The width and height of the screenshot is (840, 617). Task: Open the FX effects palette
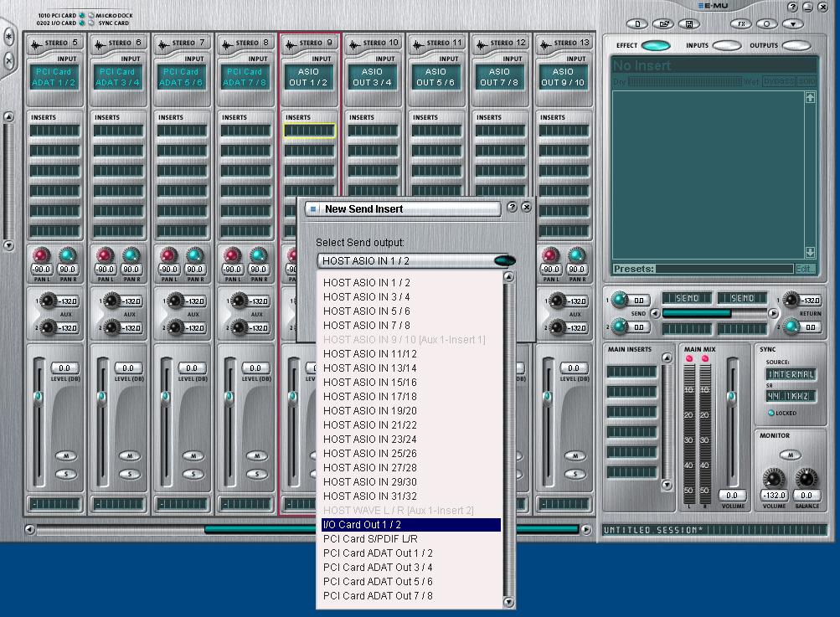pos(741,24)
